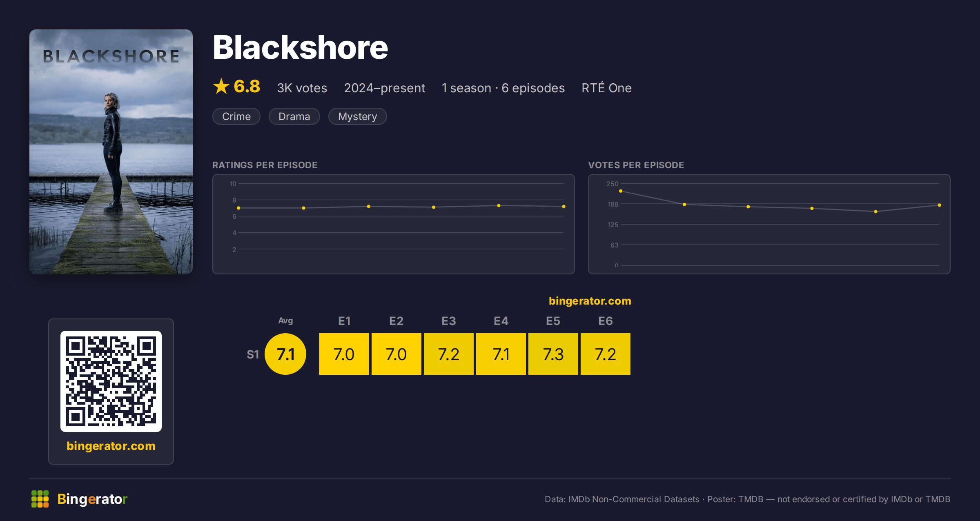Image resolution: width=980 pixels, height=521 pixels.
Task: Select the Drama genre tag
Action: point(294,116)
